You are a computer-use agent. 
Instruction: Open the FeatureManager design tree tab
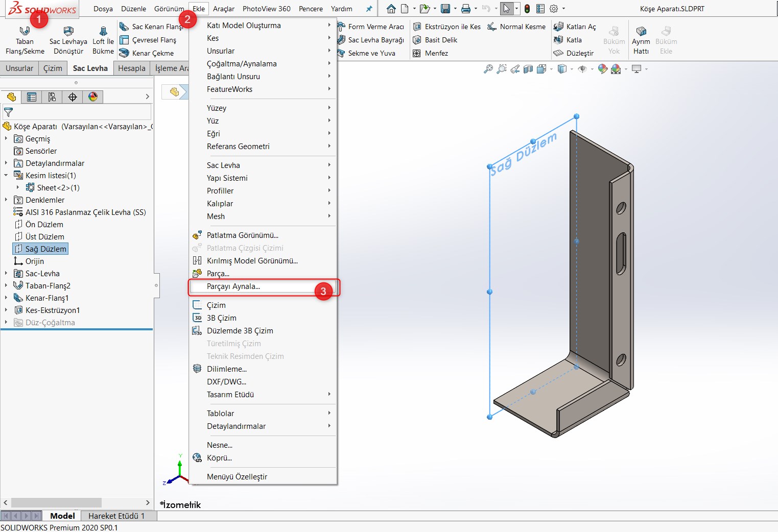click(11, 96)
